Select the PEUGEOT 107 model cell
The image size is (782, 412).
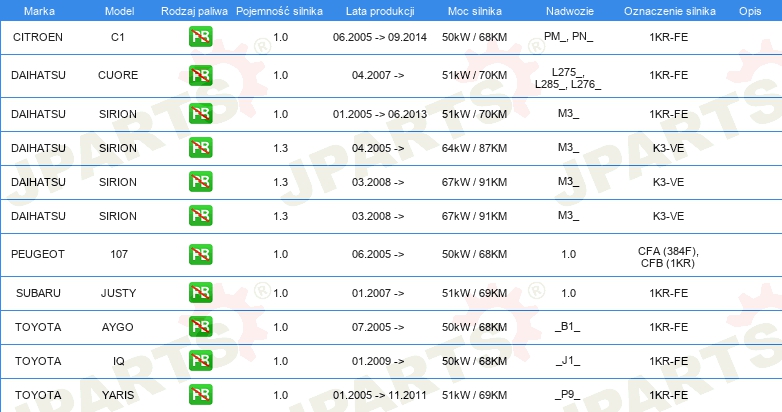pos(119,254)
